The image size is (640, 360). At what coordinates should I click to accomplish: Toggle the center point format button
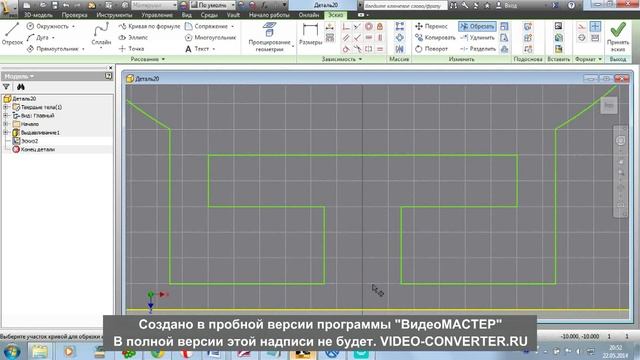click(x=596, y=27)
